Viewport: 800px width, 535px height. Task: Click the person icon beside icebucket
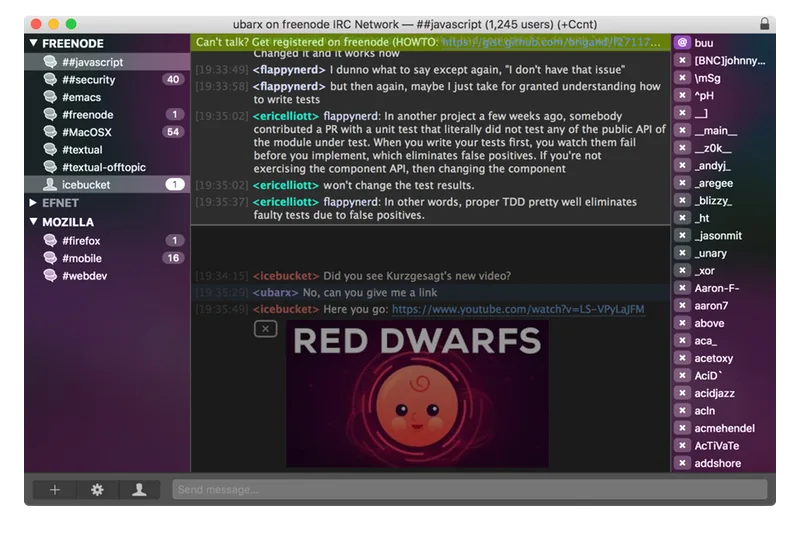[50, 184]
